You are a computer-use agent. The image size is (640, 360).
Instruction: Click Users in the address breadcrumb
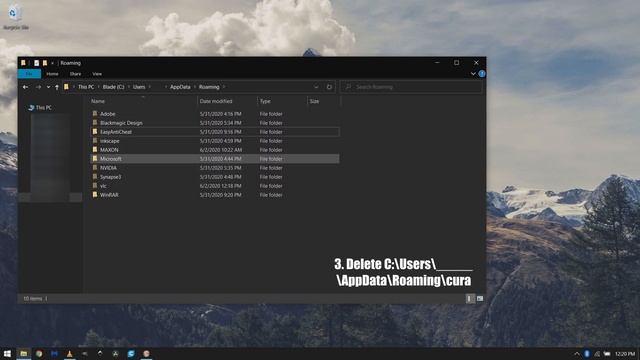coord(139,87)
